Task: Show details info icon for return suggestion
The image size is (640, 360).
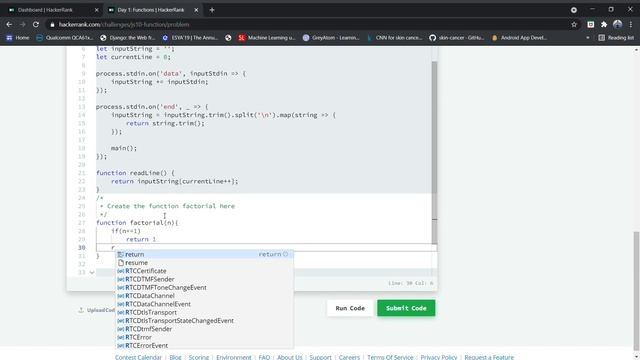Action: (x=286, y=254)
